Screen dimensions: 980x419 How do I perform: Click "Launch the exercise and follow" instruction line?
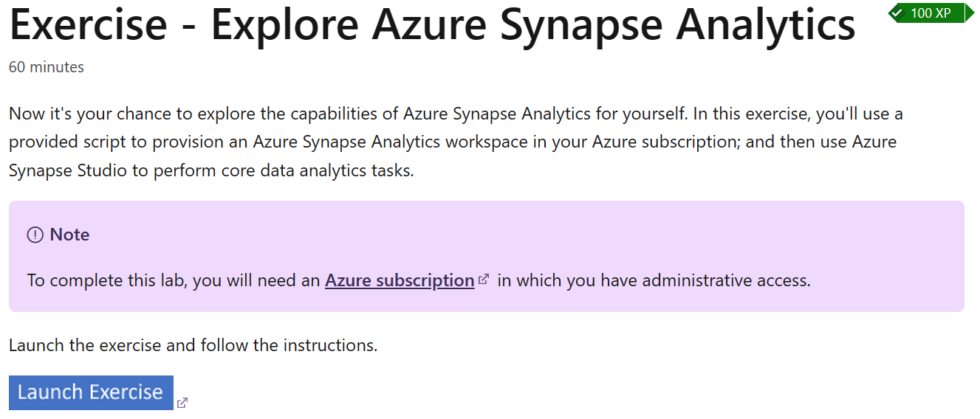pyautogui.click(x=193, y=345)
